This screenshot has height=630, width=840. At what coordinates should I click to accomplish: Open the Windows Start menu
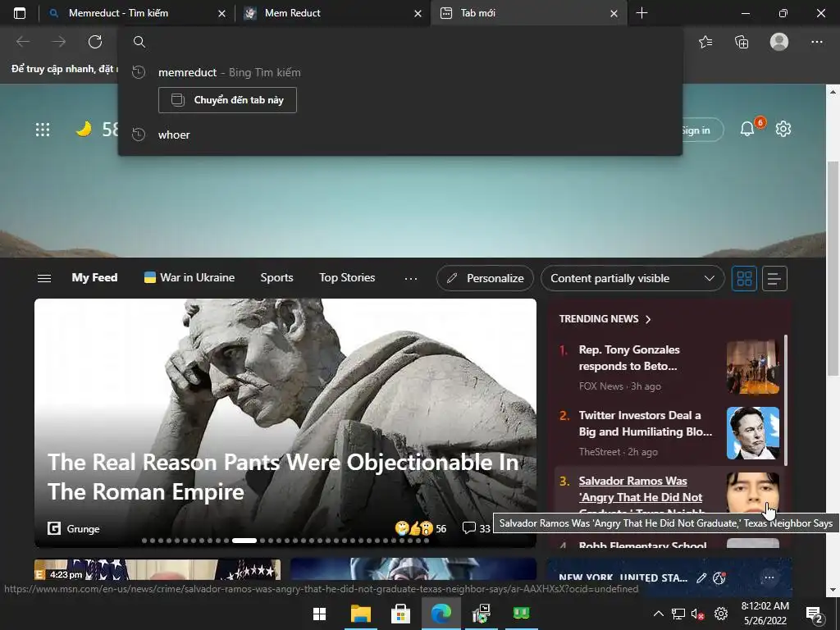(x=320, y=614)
